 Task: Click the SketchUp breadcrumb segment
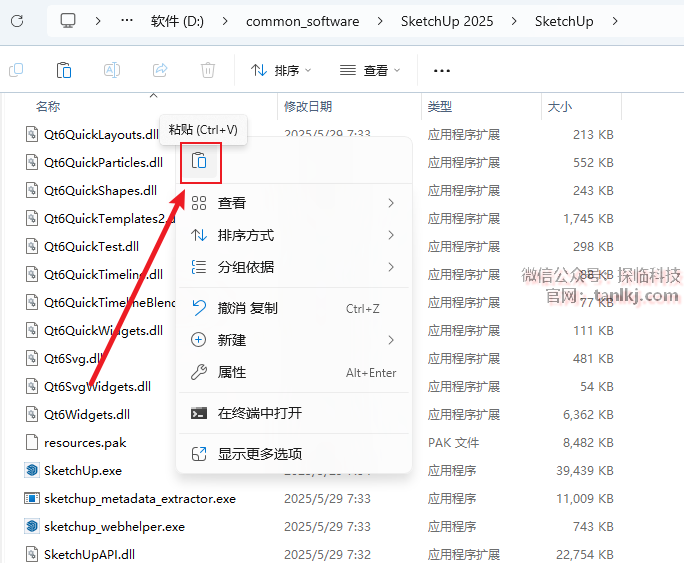(564, 21)
